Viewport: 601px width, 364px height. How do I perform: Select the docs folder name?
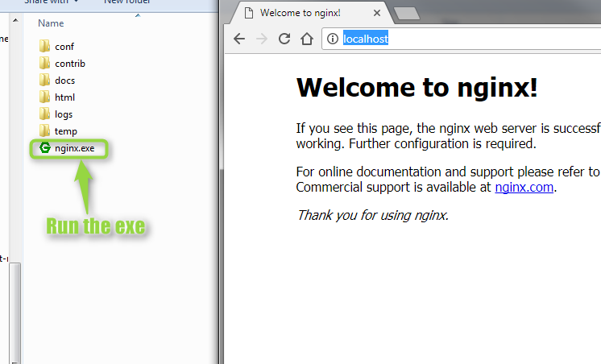coord(64,81)
